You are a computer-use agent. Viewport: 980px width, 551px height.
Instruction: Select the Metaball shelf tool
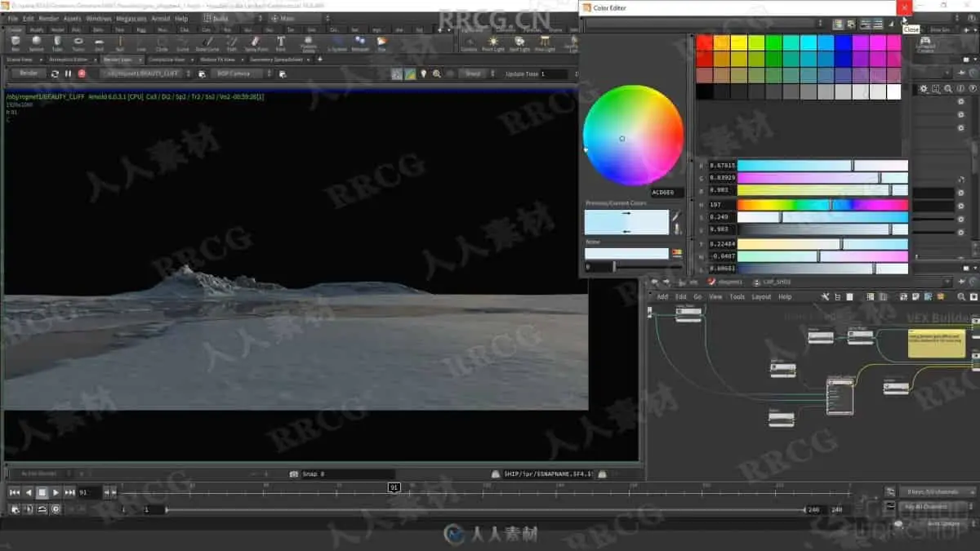pos(360,42)
